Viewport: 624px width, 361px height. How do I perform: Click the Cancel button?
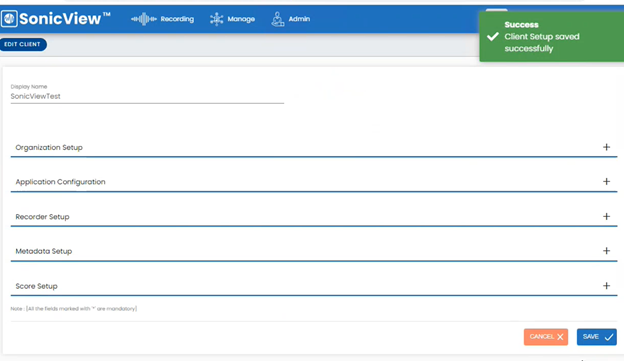[x=546, y=337]
